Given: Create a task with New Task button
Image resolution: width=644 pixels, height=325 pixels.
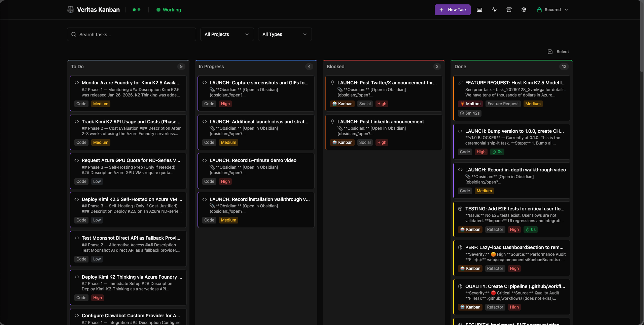Looking at the screenshot, I should (453, 10).
